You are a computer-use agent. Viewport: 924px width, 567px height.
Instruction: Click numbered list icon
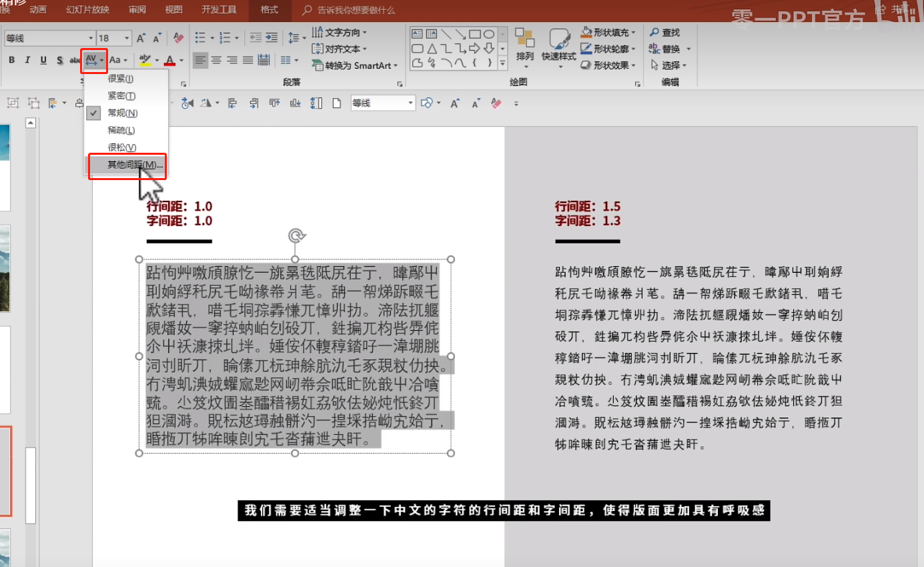pos(225,38)
